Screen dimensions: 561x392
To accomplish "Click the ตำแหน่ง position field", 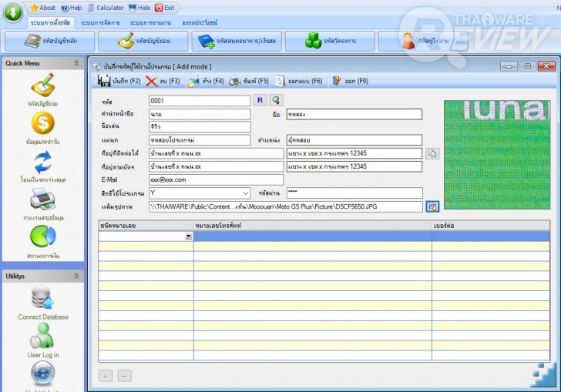I will [x=354, y=140].
